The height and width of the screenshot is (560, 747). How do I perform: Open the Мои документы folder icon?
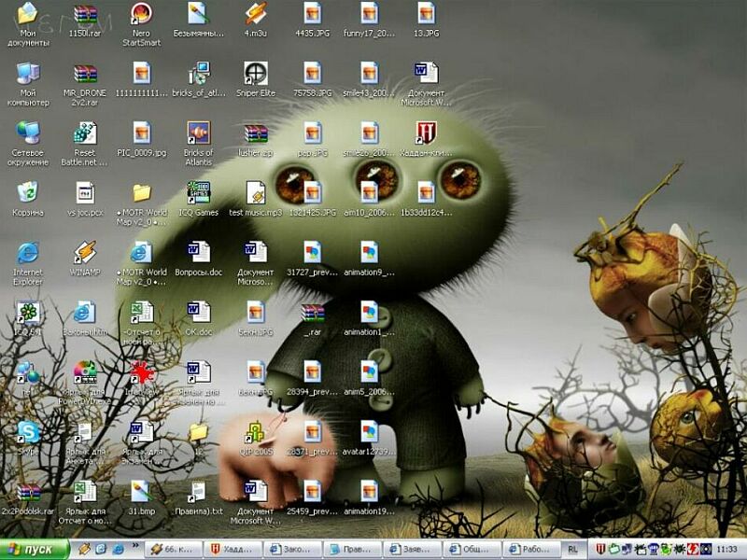tap(28, 14)
